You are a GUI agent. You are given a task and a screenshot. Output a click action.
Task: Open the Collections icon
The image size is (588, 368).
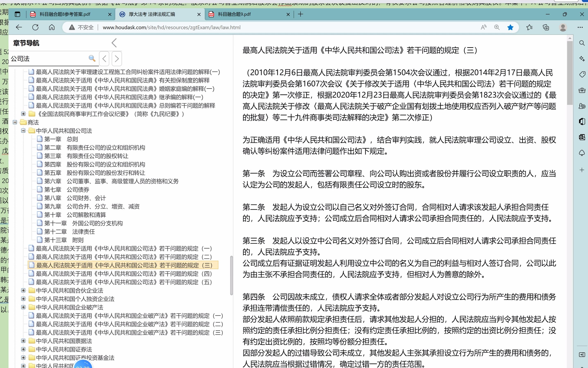546,27
